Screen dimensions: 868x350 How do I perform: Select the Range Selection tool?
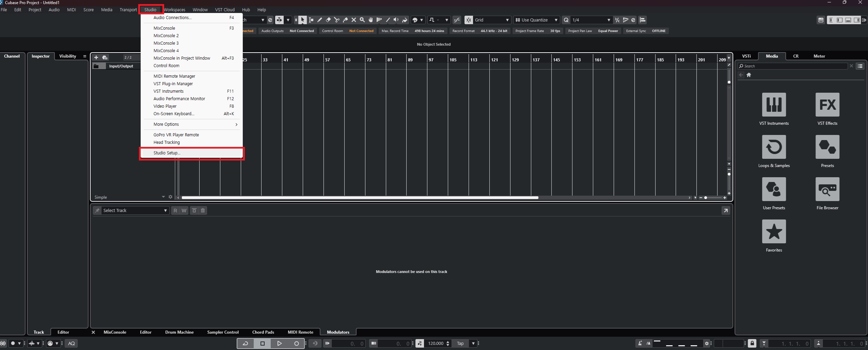tap(311, 20)
